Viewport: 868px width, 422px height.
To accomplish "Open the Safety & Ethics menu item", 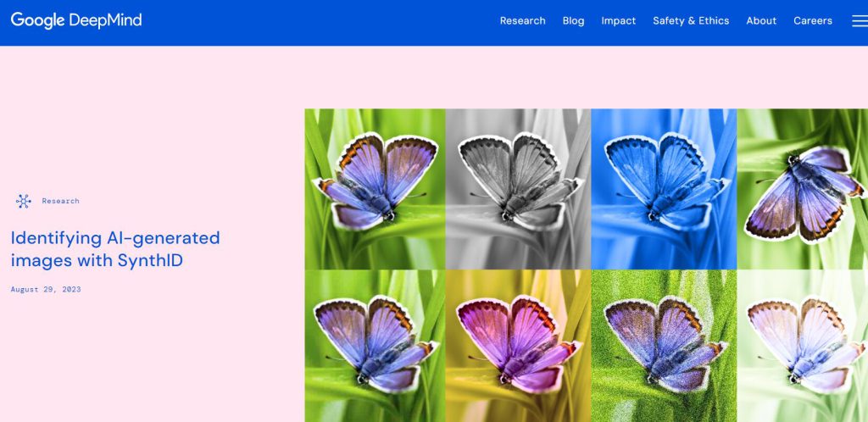I will tap(690, 21).
